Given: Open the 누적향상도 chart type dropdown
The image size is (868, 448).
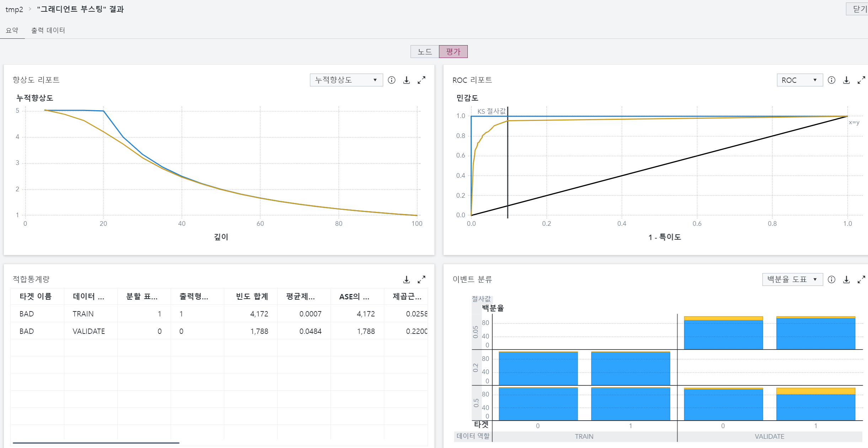Looking at the screenshot, I should pos(346,80).
